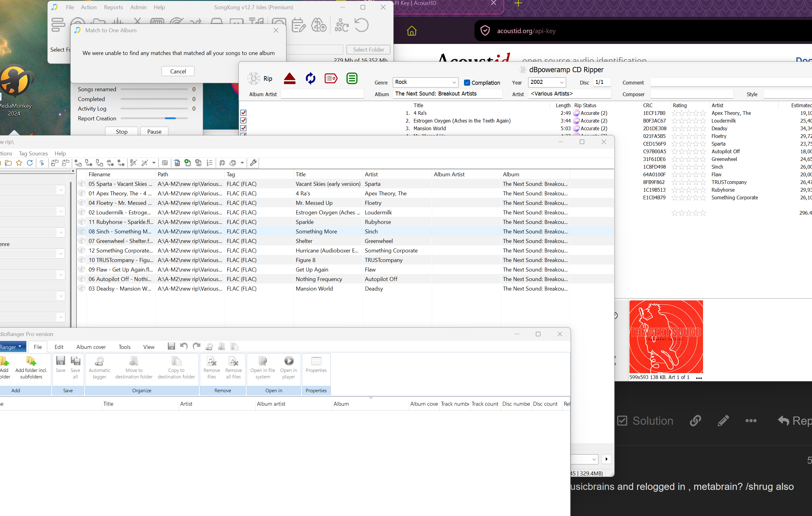Open the album art three-dots options menu
Image resolution: width=812 pixels, height=516 pixels.
[x=699, y=378]
